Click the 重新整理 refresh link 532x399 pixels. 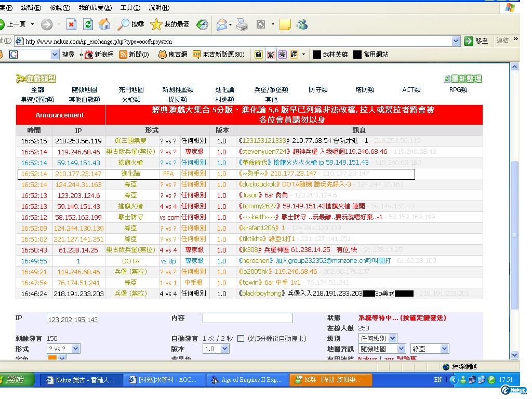463,79
